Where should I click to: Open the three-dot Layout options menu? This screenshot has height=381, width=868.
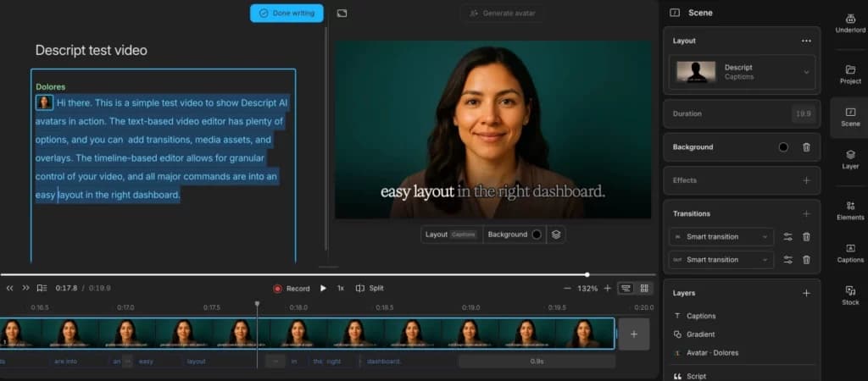pyautogui.click(x=806, y=41)
